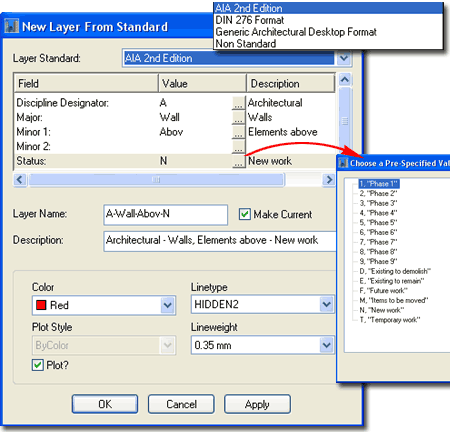Screen dimensions: 450x432
Task: Click the Major: field row label
Action: click(30, 117)
